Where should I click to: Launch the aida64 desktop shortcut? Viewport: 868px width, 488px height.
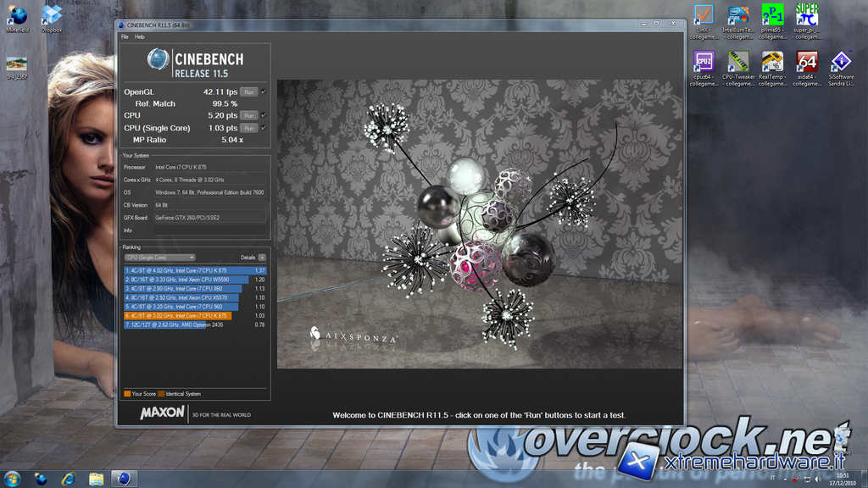click(x=807, y=63)
